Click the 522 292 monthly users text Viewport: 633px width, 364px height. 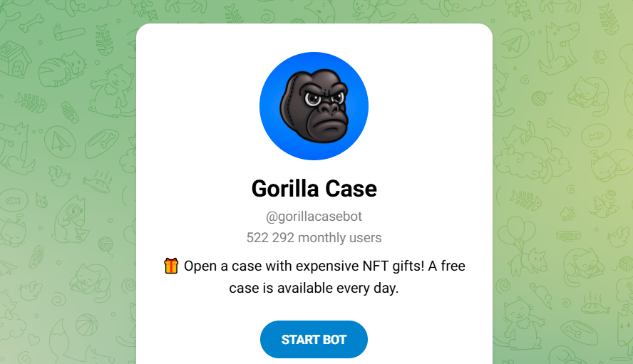coord(314,238)
